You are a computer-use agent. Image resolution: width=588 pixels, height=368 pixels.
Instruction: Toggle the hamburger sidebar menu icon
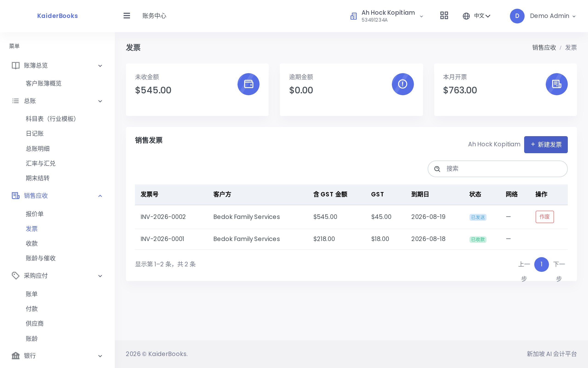pos(127,16)
